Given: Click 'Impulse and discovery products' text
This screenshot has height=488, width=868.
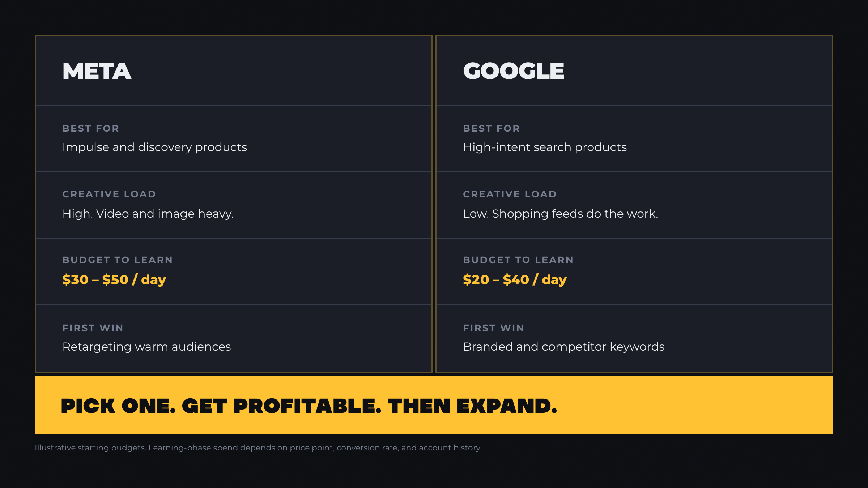Looking at the screenshot, I should tap(155, 147).
